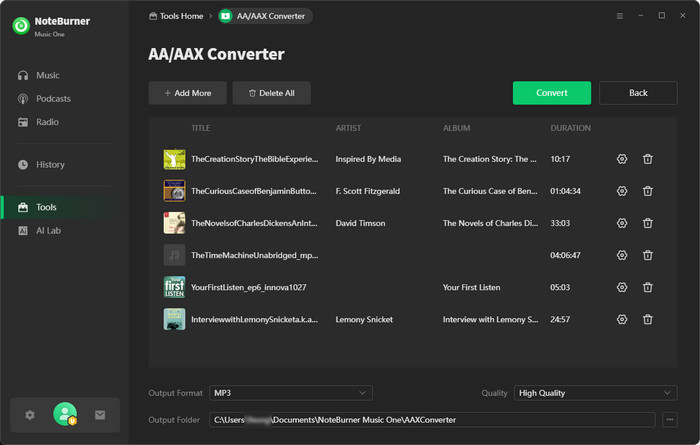Open settings for Lemony Snicket interview

[622, 319]
